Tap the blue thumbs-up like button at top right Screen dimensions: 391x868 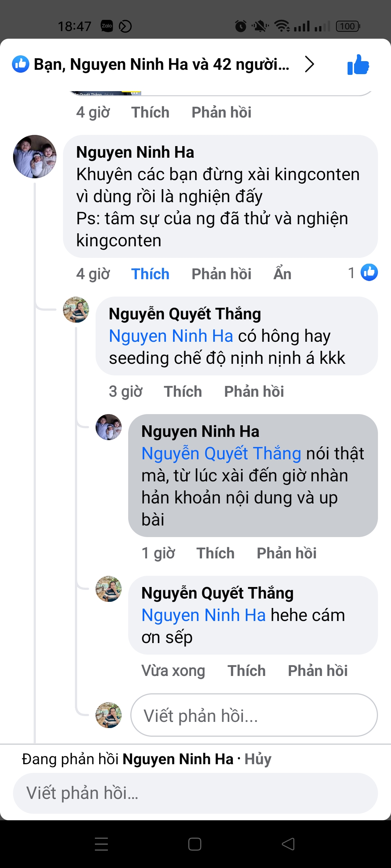[358, 65]
